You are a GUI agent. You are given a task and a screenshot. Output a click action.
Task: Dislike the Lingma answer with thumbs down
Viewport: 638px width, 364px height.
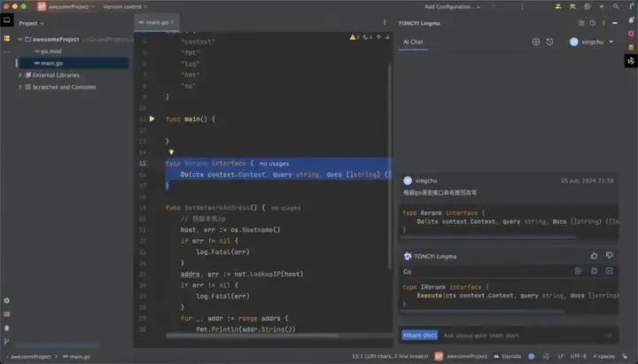(x=609, y=255)
